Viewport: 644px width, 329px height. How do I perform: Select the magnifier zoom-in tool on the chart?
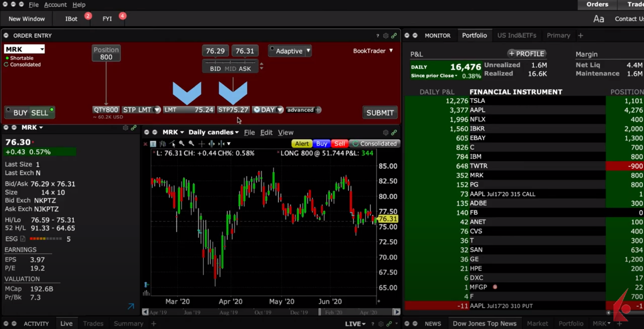[x=182, y=144]
